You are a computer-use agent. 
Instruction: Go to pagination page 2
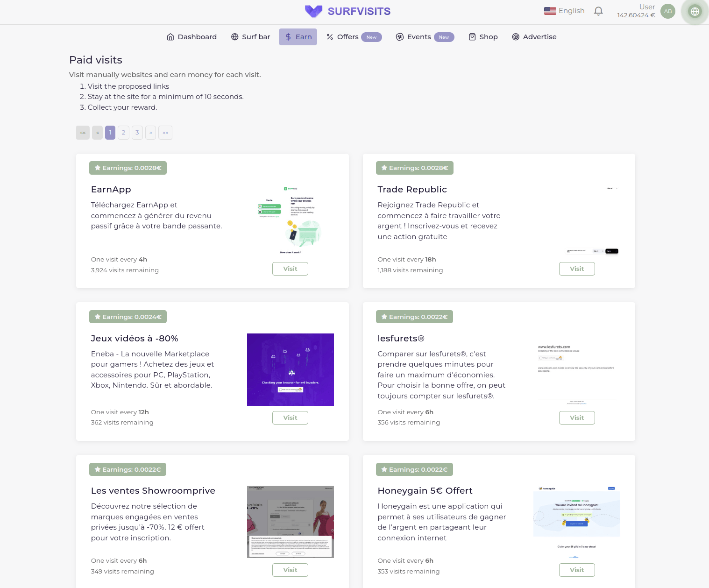click(x=123, y=133)
